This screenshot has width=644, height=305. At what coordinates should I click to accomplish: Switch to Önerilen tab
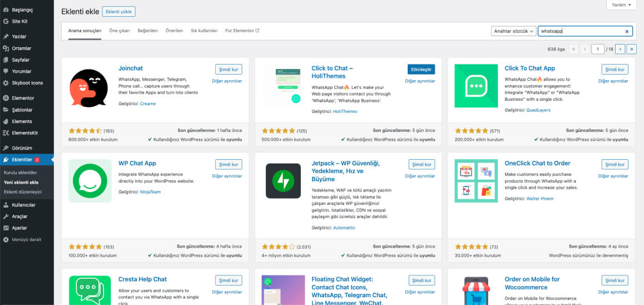coord(174,31)
